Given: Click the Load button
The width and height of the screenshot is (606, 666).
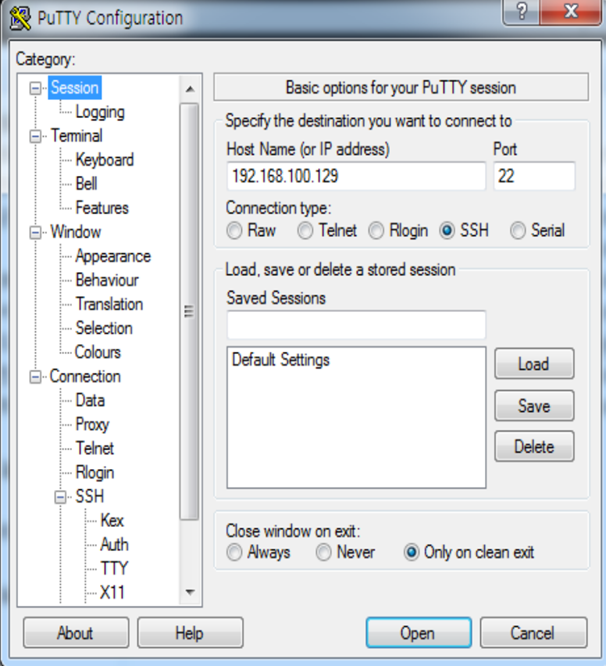Looking at the screenshot, I should pos(534,364).
